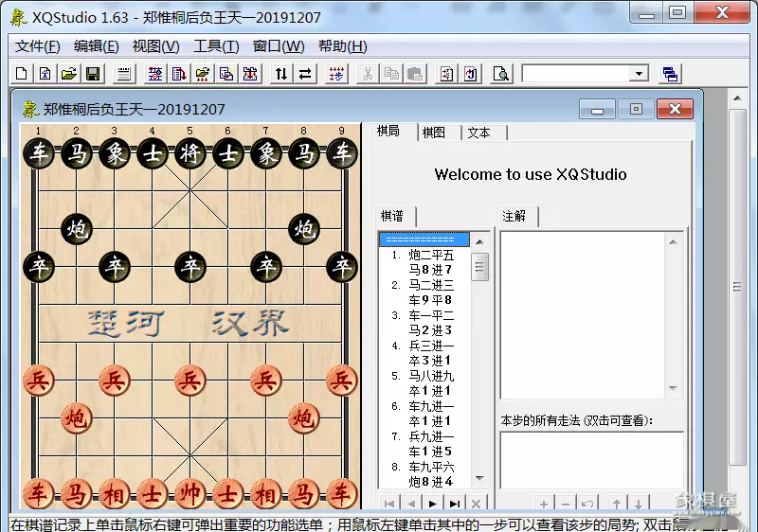Open the 文件(F) menu
Screen dimensions: 758x532
point(38,46)
